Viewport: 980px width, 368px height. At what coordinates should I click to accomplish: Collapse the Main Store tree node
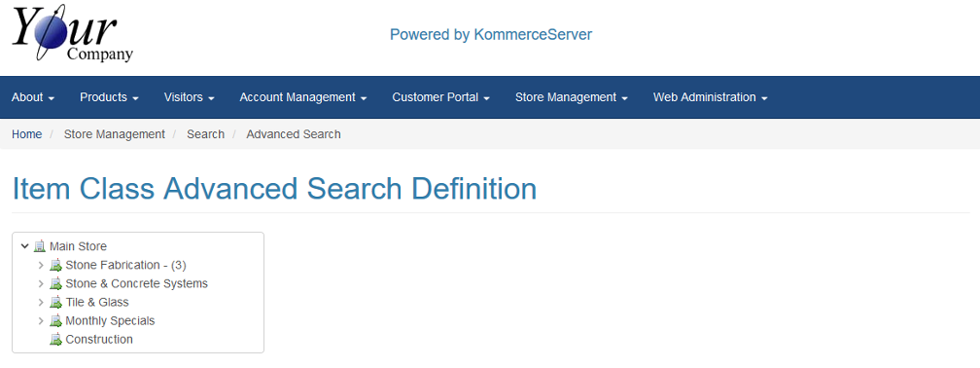(25, 246)
